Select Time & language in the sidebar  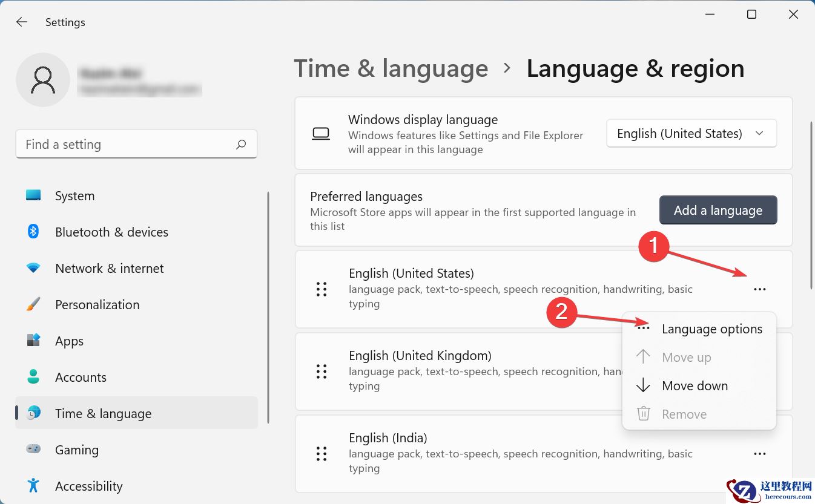[x=136, y=414]
